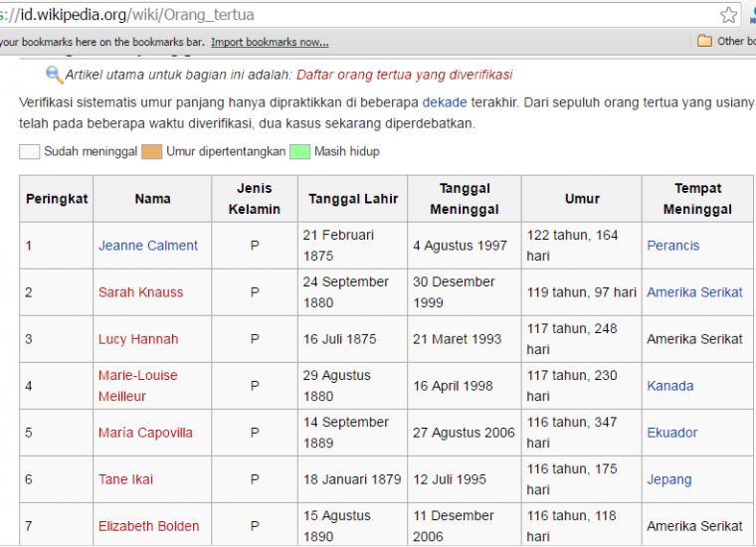Open the Jepang link
Image resolution: width=756 pixels, height=547 pixels.
(x=669, y=480)
